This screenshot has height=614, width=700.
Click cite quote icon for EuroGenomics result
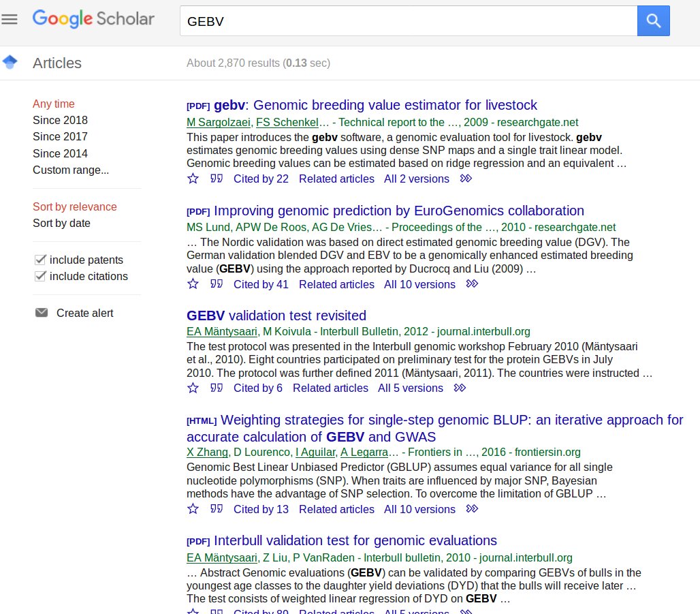click(x=217, y=283)
